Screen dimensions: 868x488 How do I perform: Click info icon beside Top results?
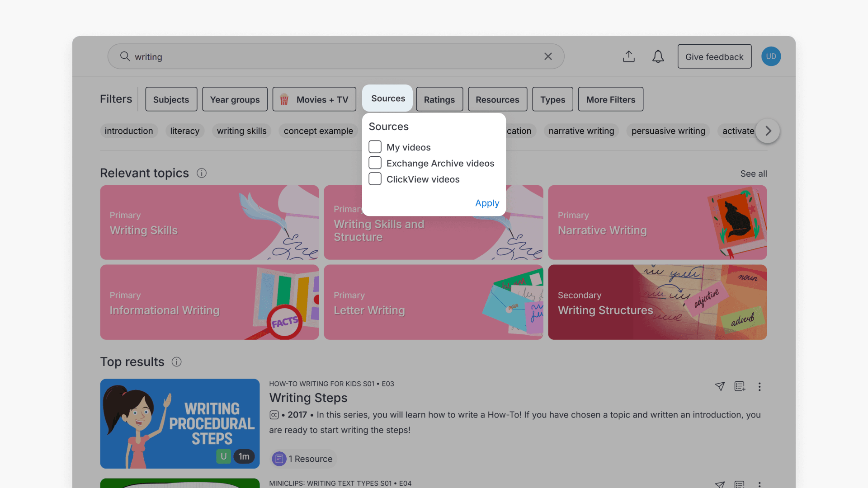[x=177, y=362]
